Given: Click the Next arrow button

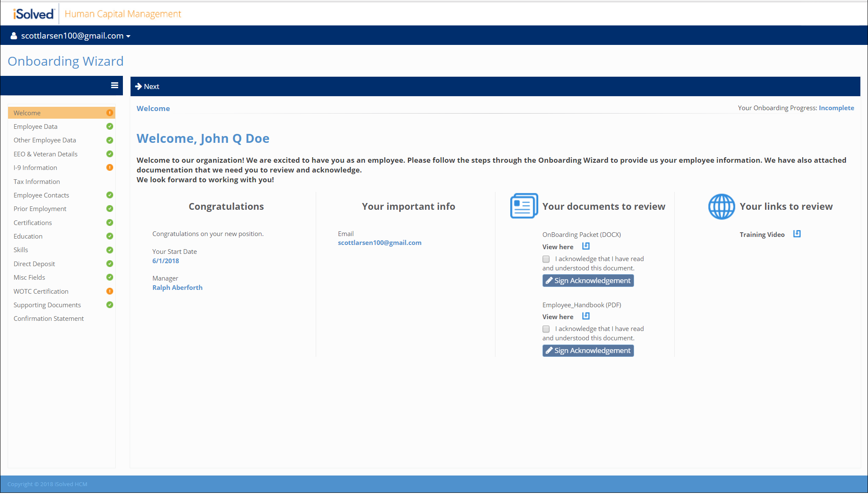Looking at the screenshot, I should click(x=147, y=86).
